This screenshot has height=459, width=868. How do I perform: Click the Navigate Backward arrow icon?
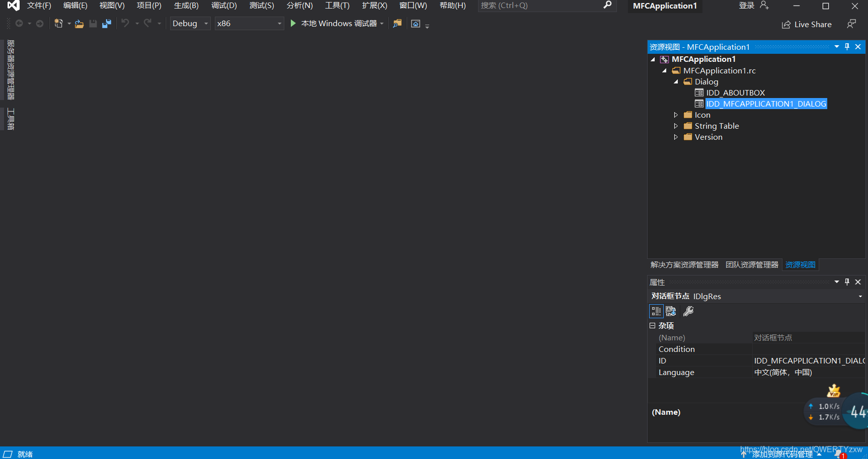coord(19,24)
